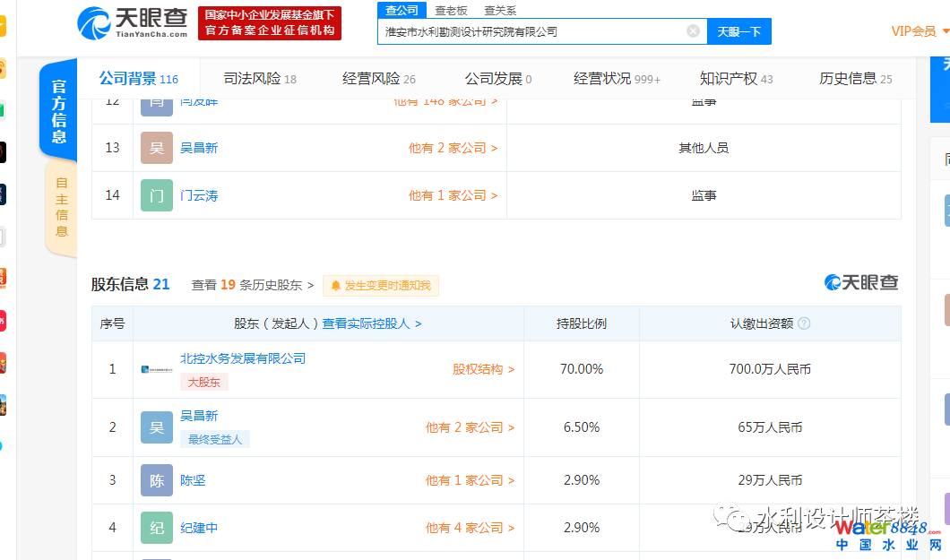Viewport: 950px width, 560px height.
Task: Click into the company search input field
Action: (533, 31)
